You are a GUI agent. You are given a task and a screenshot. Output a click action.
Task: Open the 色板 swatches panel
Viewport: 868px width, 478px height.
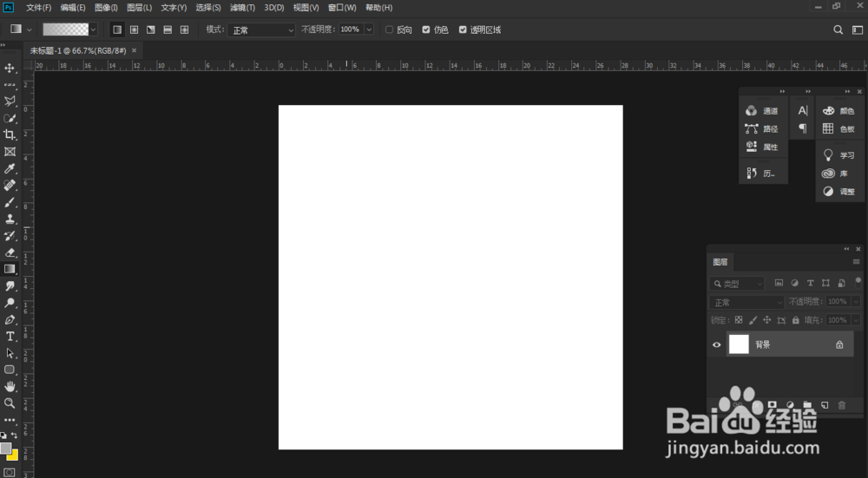click(x=839, y=129)
